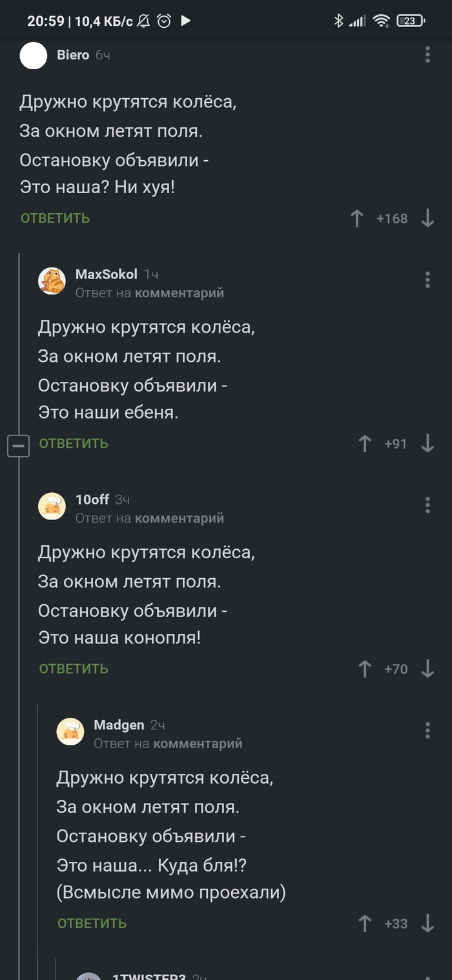Viewport: 452px width, 980px height.
Task: Open three-dot menu on 10off's comment
Action: (427, 505)
